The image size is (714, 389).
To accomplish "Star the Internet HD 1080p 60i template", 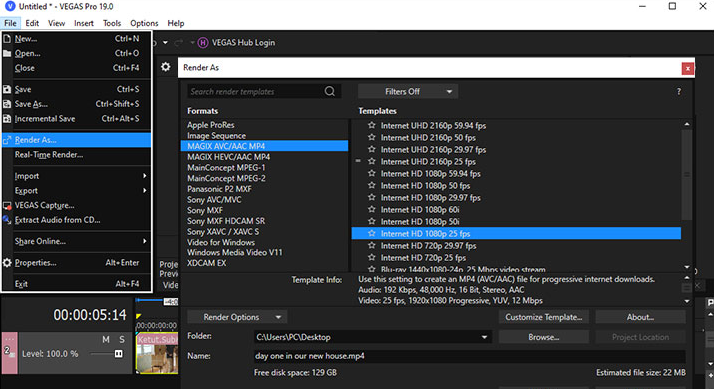I will pos(372,210).
